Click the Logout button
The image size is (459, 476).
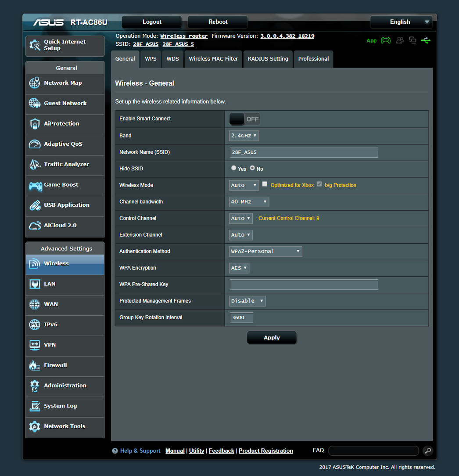tap(152, 22)
